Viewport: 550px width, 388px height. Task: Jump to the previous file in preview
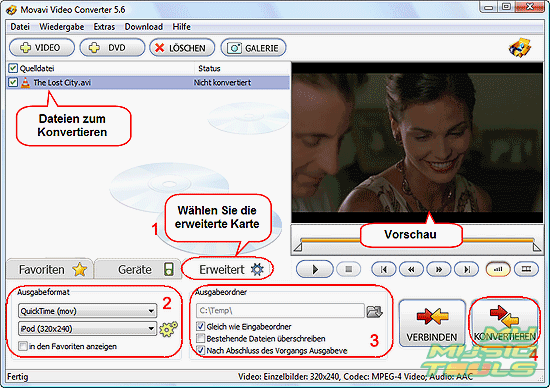(384, 269)
